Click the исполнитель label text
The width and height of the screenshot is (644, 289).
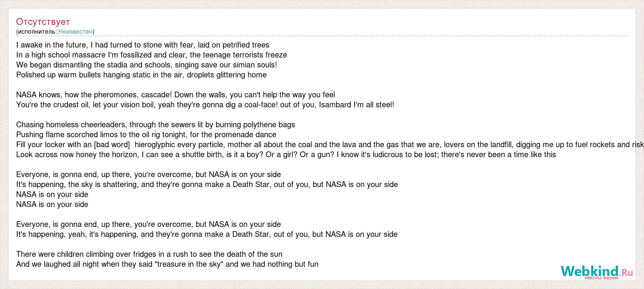(x=37, y=31)
